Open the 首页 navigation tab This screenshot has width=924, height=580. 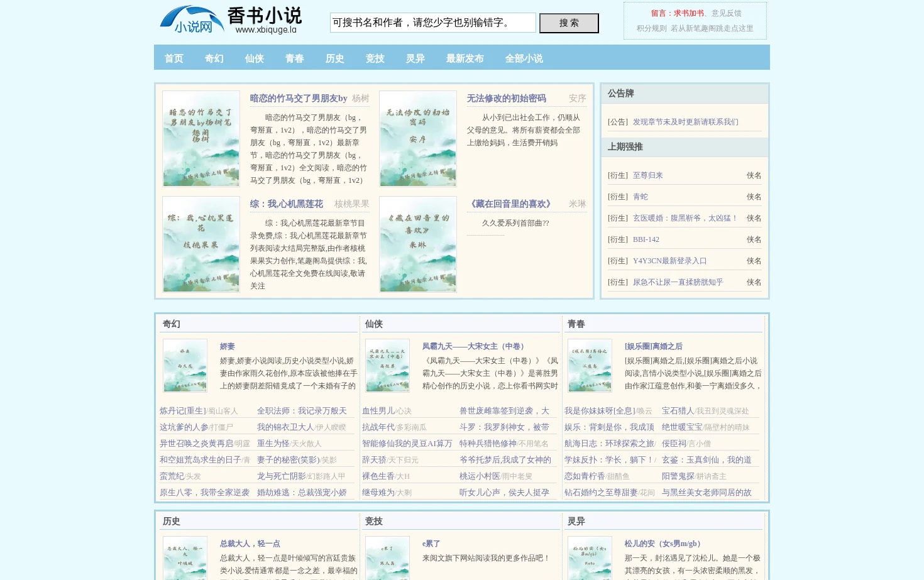pyautogui.click(x=174, y=58)
